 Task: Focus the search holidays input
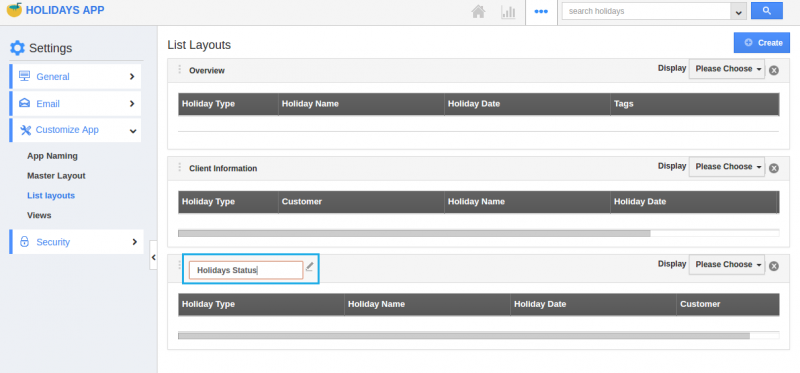click(646, 11)
